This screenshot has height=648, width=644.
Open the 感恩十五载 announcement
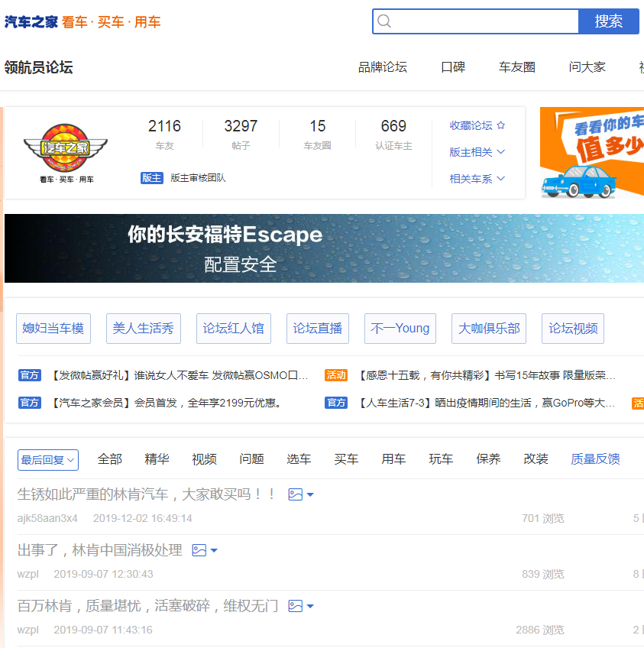pos(486,375)
